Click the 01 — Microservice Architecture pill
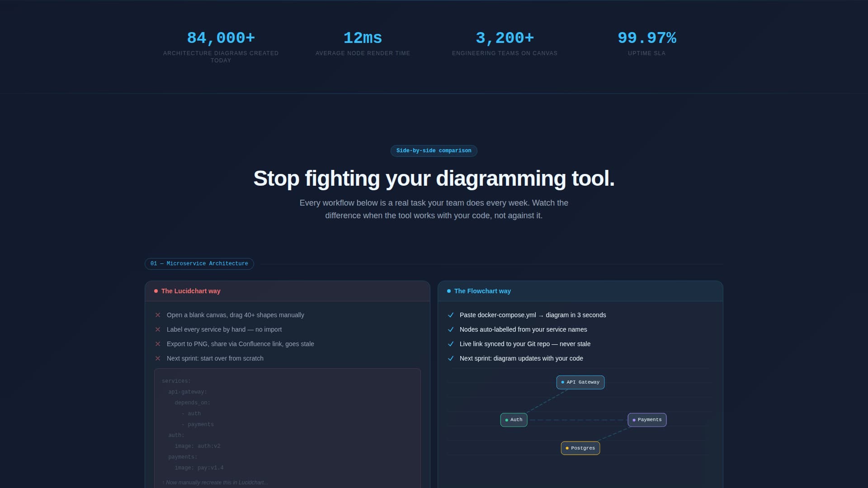This screenshot has width=868, height=488. click(x=199, y=263)
